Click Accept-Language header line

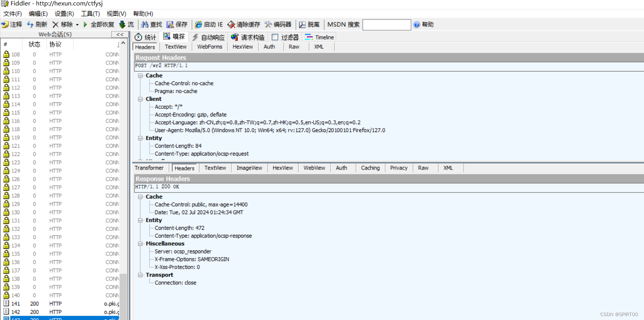(258, 122)
